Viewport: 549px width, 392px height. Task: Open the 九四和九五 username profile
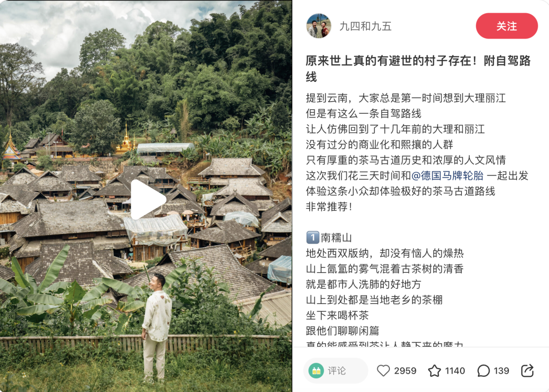point(365,26)
